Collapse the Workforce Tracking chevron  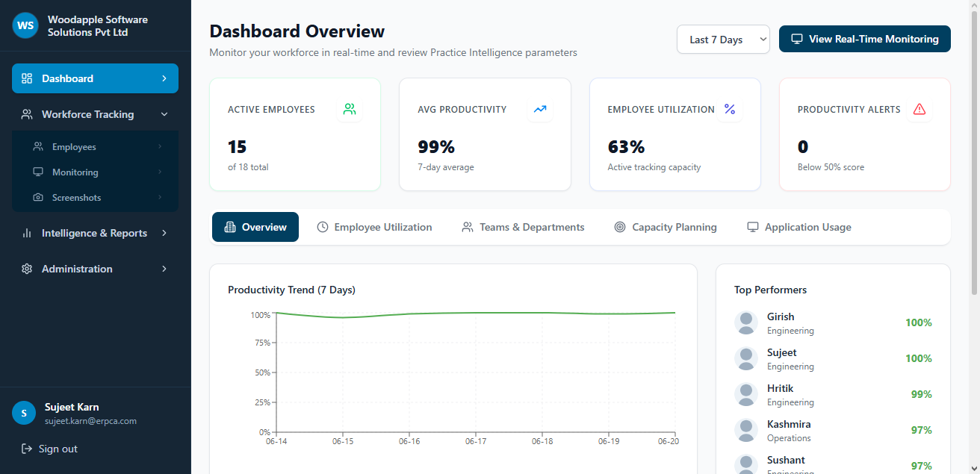164,114
